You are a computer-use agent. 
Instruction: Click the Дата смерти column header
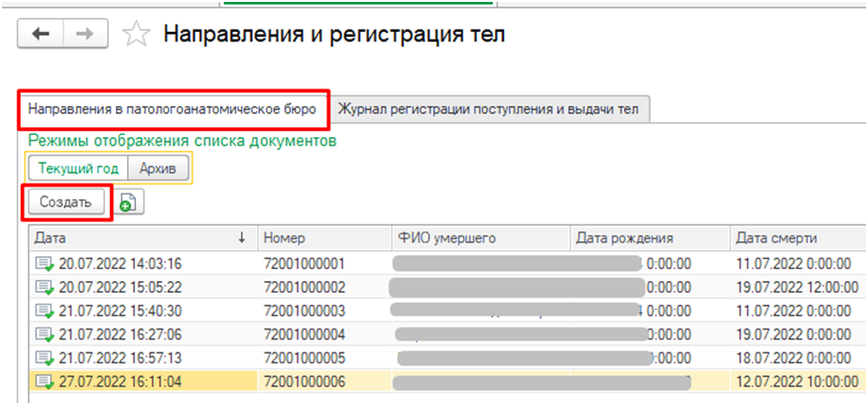(x=794, y=238)
